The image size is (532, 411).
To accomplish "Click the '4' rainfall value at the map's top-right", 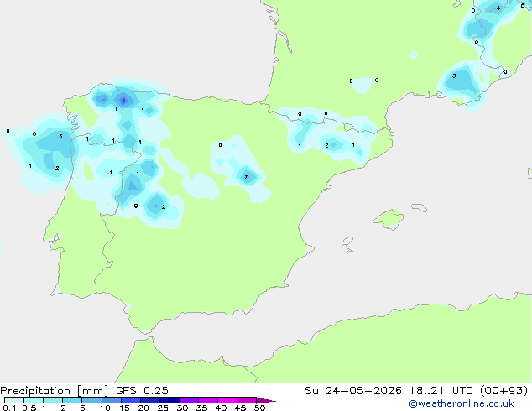I will (x=498, y=8).
